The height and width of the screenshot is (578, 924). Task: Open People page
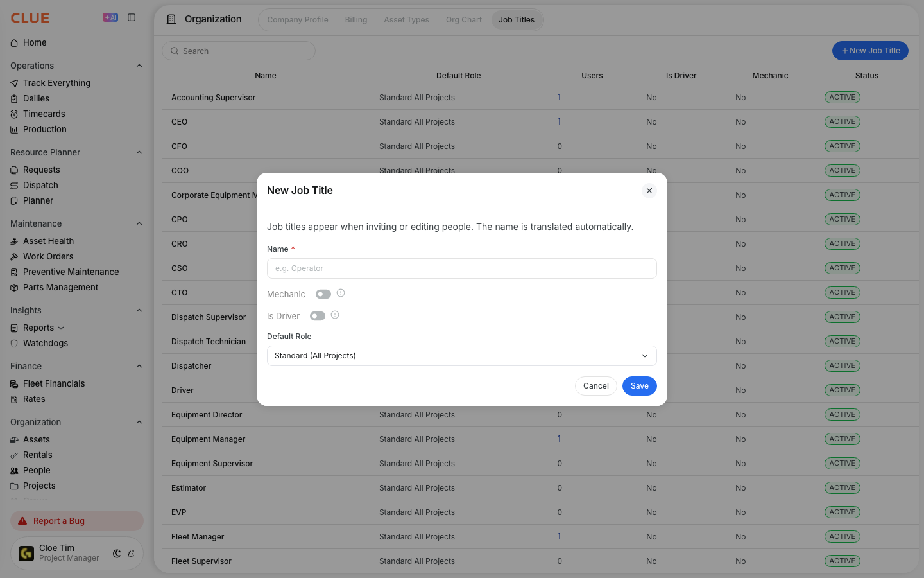pos(37,470)
